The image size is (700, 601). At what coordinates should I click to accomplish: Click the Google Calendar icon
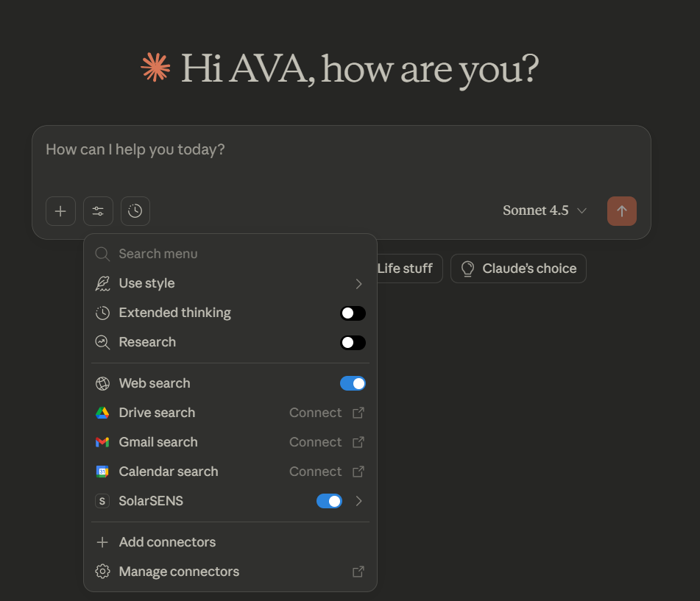[x=102, y=472]
